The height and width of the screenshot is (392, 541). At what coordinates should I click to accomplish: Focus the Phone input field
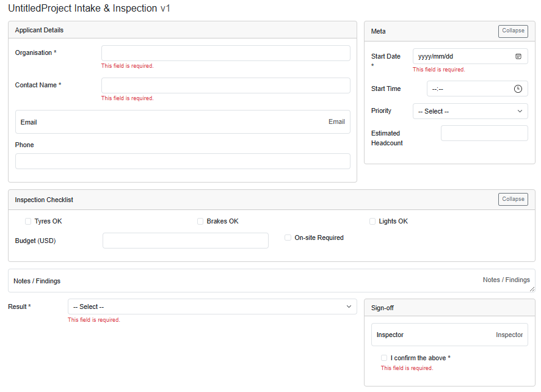click(x=182, y=161)
